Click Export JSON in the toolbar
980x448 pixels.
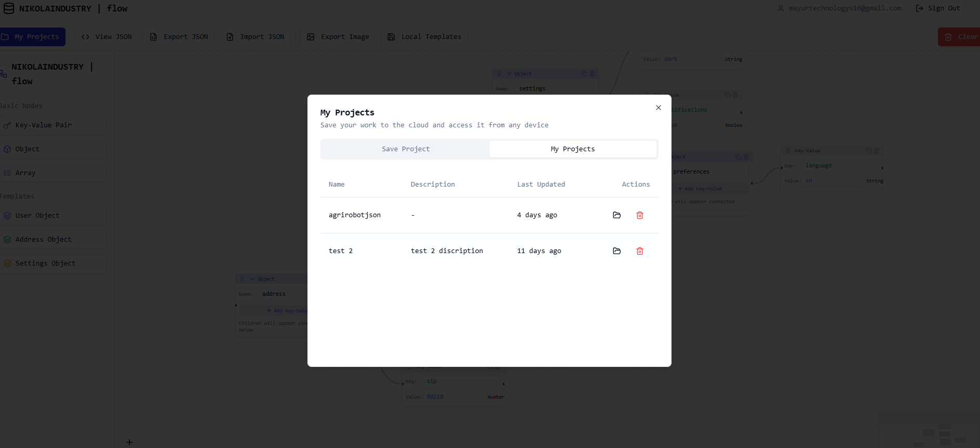179,37
